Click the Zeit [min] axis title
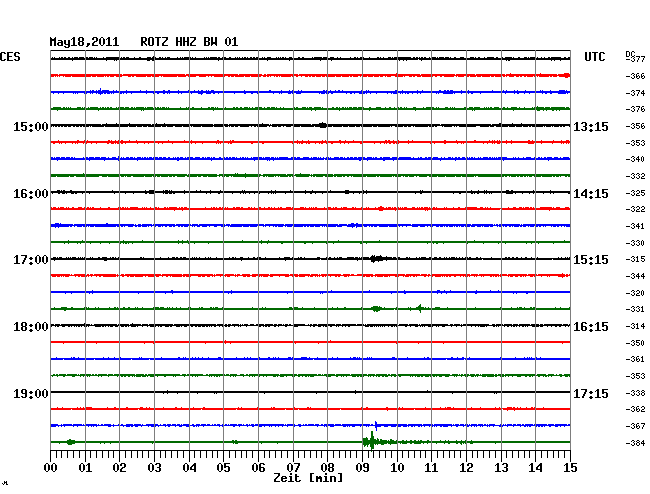Screen dimensions: 650x494 (308, 478)
